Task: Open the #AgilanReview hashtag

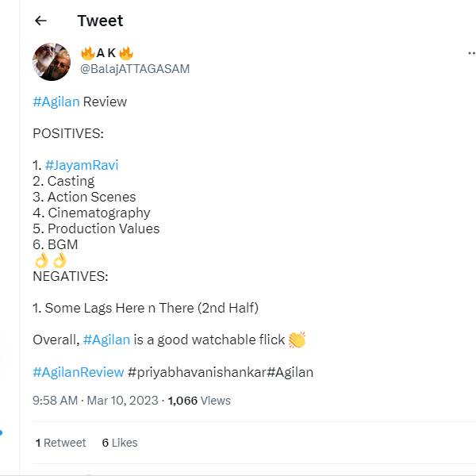Action: coord(79,371)
